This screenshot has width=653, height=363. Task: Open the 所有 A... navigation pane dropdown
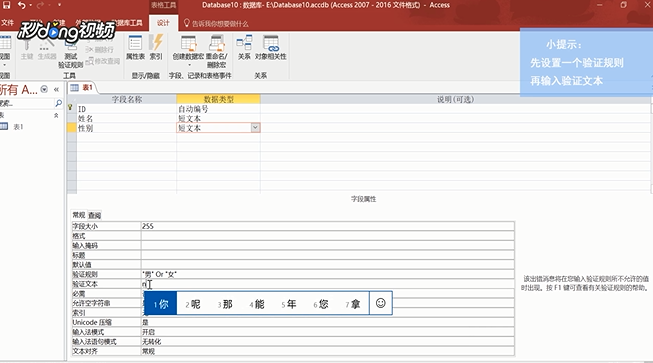(44, 89)
